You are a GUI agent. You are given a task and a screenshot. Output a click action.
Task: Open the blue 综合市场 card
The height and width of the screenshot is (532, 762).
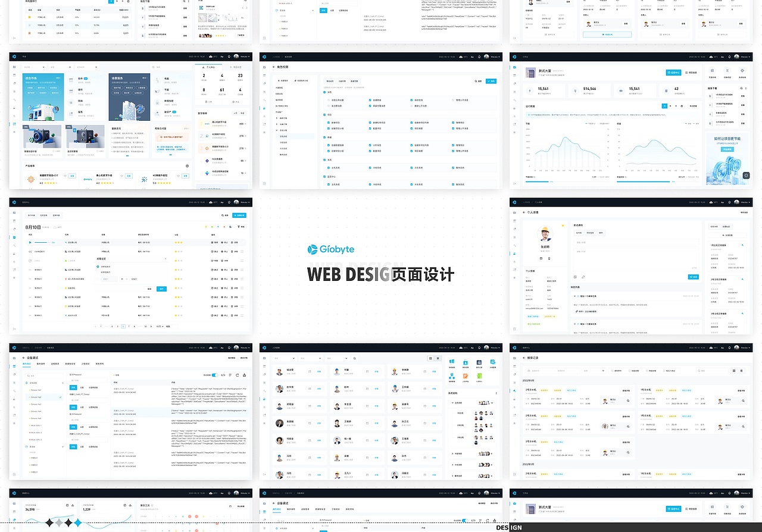pyautogui.click(x=43, y=98)
